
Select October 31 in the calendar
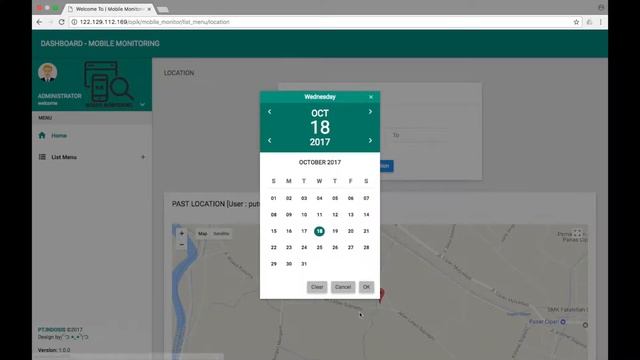click(304, 264)
